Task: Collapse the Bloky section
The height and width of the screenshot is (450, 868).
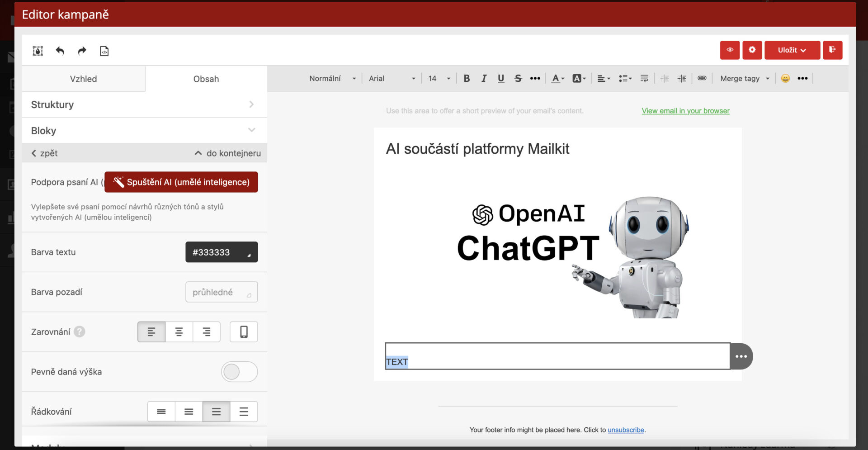Action: [144, 131]
